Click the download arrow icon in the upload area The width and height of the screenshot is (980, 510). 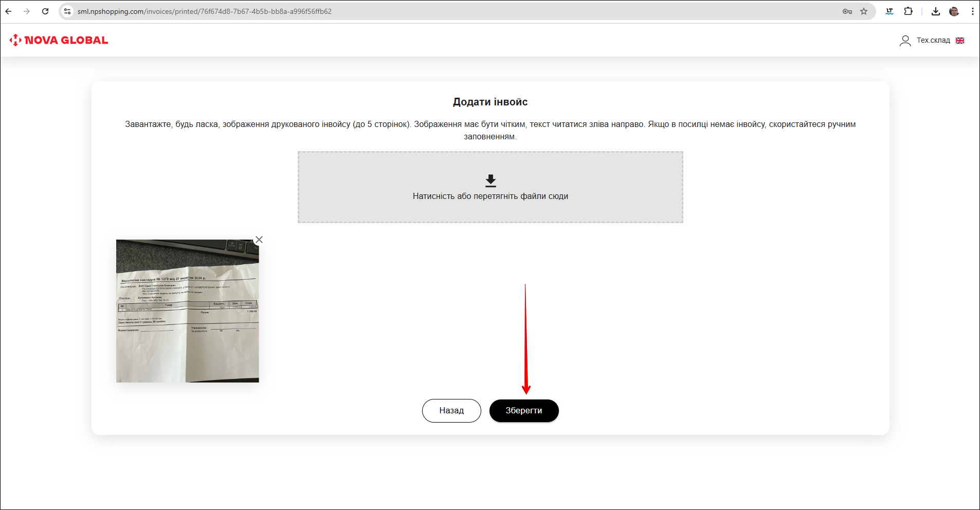[x=491, y=180]
